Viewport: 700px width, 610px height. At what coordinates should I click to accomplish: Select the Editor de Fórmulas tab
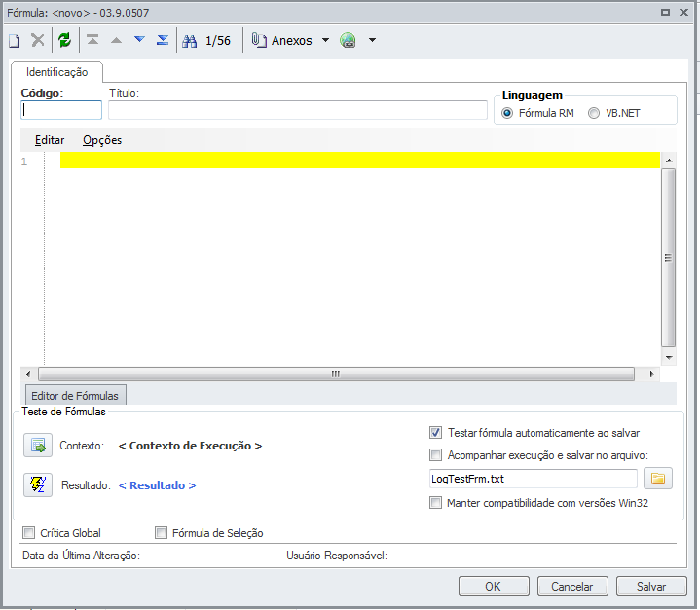click(75, 395)
